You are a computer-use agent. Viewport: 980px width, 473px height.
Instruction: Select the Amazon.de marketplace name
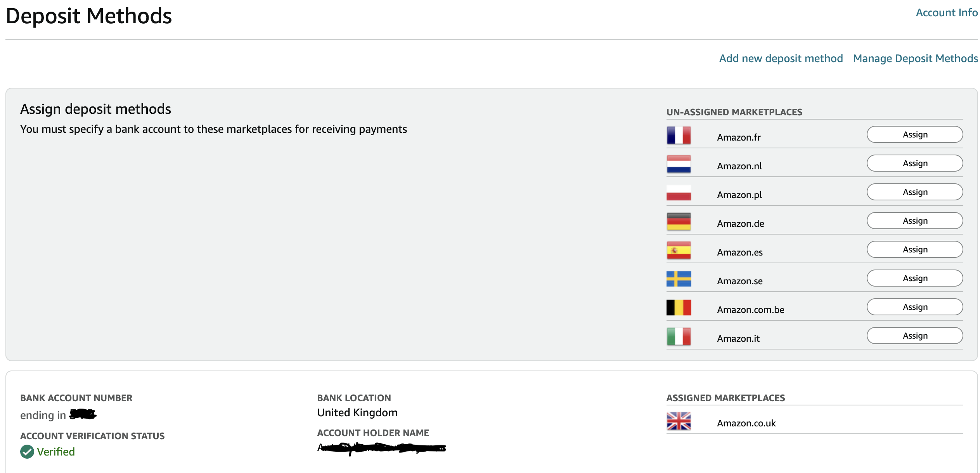(741, 223)
